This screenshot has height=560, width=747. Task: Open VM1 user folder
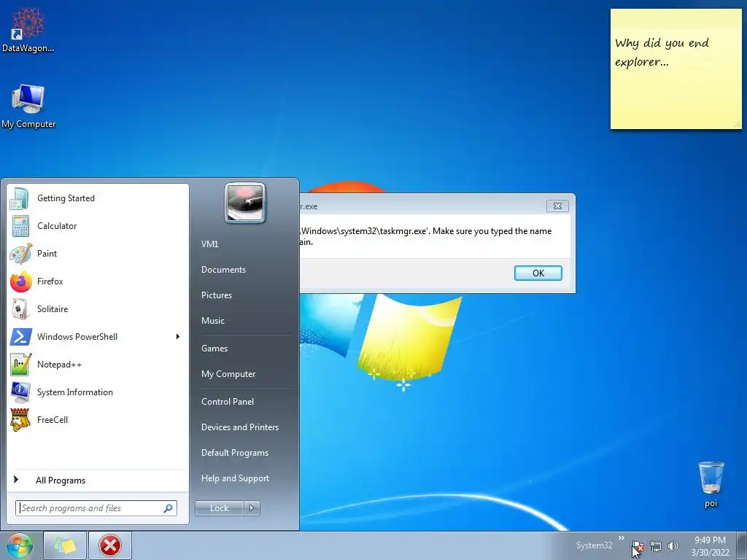point(209,244)
